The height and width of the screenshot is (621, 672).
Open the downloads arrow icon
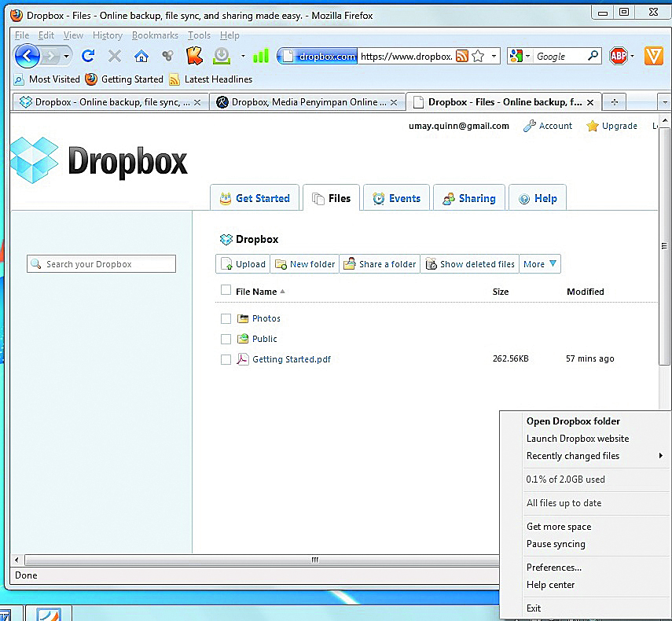coord(222,56)
